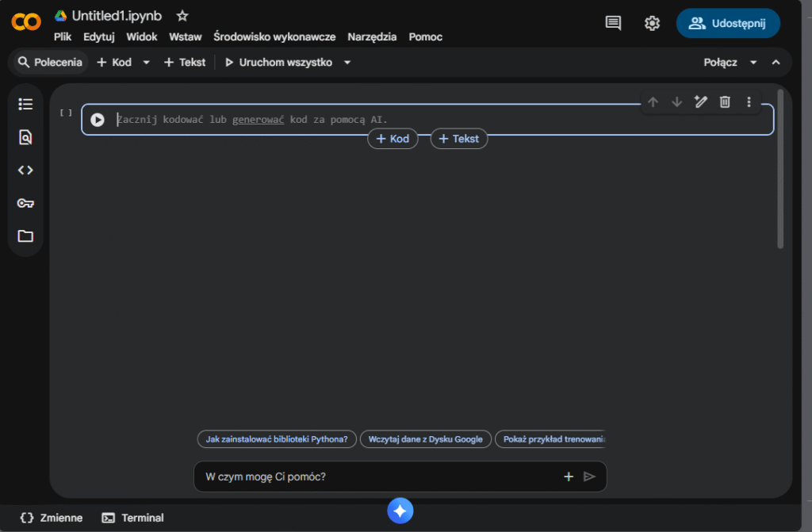Open the Środowisko wykonawcze menu
Viewport: 812px width, 532px height.
point(274,36)
